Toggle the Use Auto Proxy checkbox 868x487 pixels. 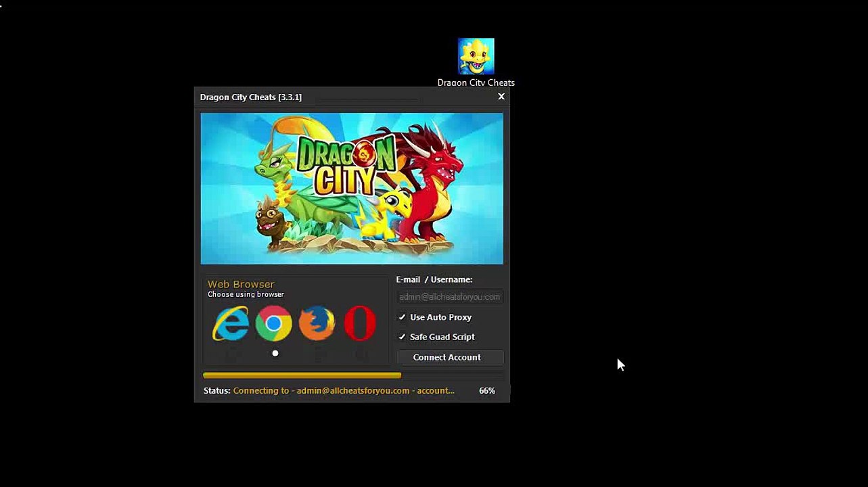point(402,317)
